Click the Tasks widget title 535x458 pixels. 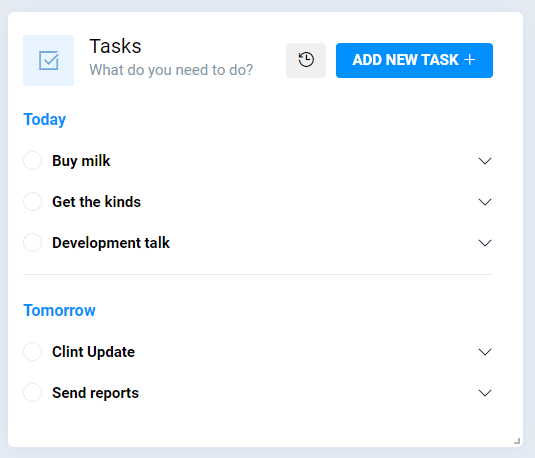pos(115,46)
